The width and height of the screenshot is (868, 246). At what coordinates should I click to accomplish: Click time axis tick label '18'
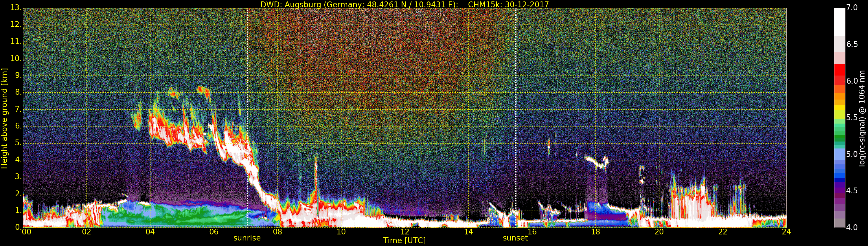(595, 232)
